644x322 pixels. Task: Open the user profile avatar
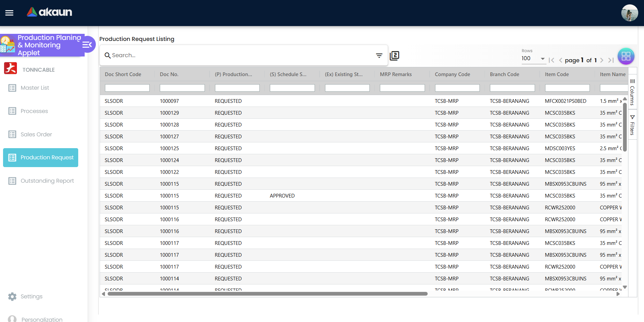[629, 13]
